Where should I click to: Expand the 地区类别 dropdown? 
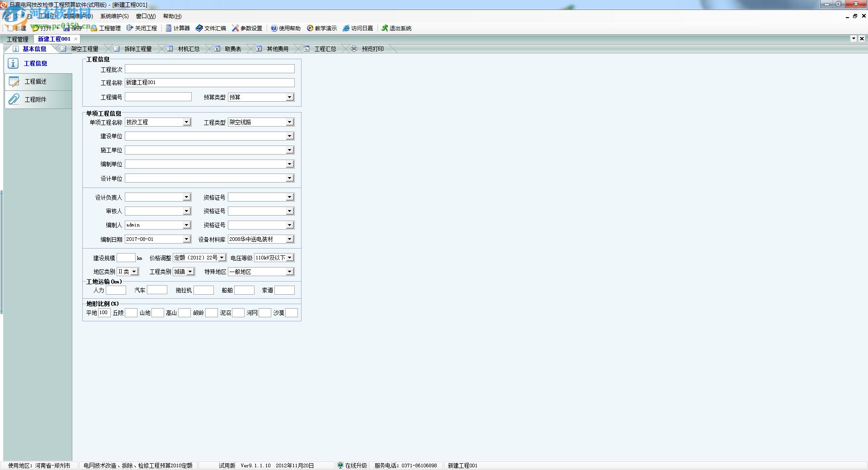coord(134,272)
